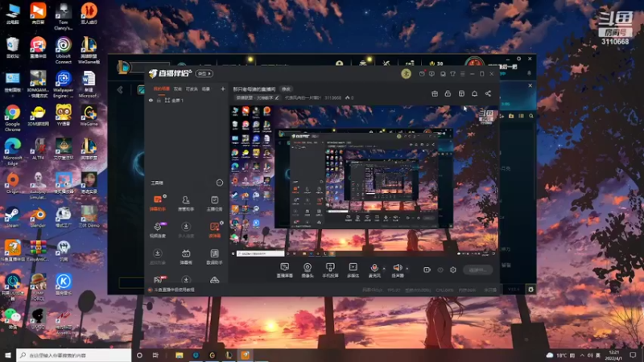Toggle lock on 全屏 1 source
Viewport: 644px width, 362px height.
pos(159,100)
